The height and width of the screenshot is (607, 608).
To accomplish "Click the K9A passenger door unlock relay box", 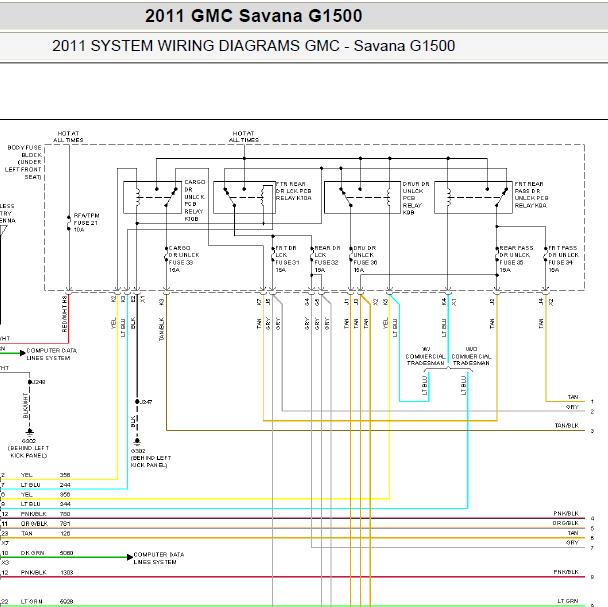I will click(473, 197).
